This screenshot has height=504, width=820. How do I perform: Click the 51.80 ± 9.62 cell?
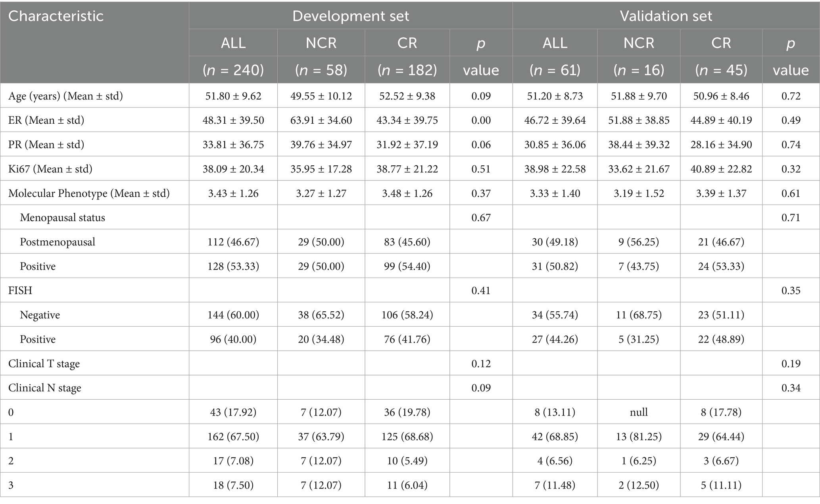pyautogui.click(x=233, y=96)
